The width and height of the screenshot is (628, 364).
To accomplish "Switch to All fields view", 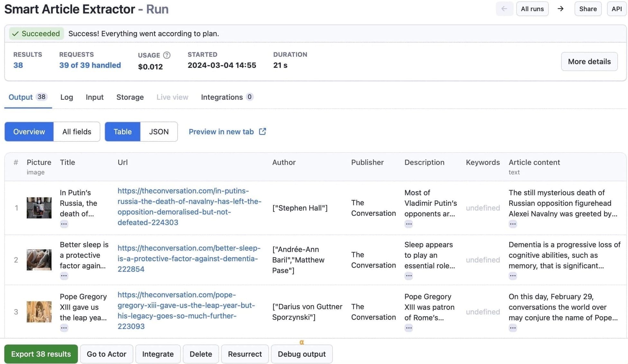I will point(77,132).
